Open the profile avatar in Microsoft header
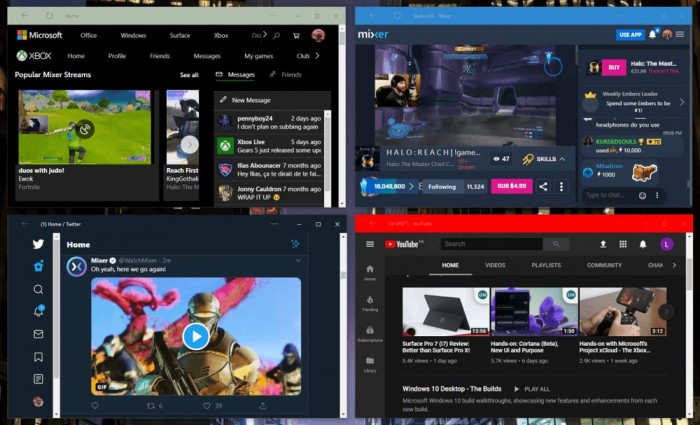The width and height of the screenshot is (700, 425). [318, 35]
